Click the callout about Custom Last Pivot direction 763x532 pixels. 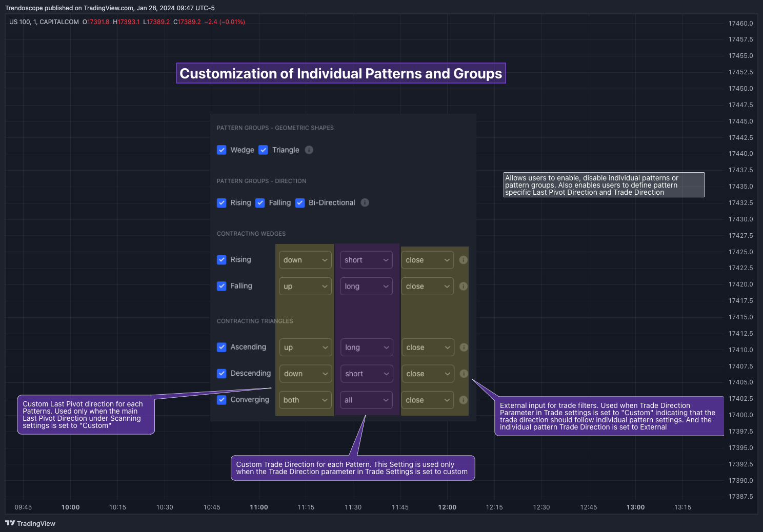pos(86,415)
